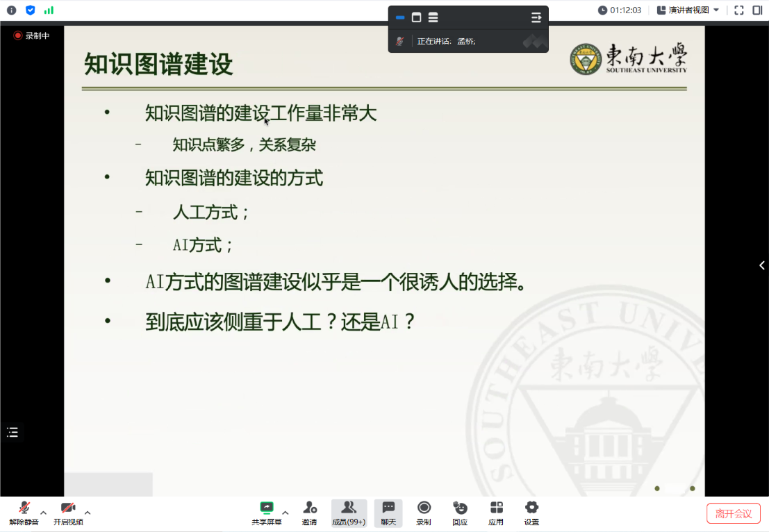Open the 应用 apps panel

tap(496, 513)
